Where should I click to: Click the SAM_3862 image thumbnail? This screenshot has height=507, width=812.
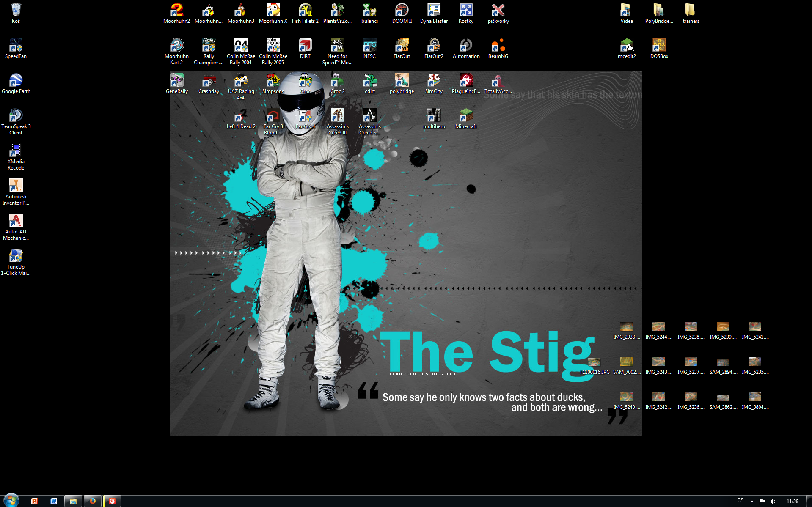tap(723, 400)
